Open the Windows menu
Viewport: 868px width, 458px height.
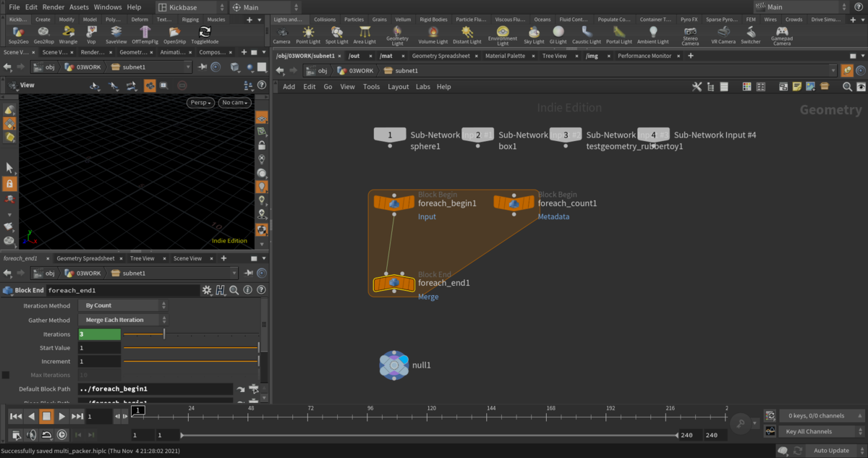pos(108,7)
